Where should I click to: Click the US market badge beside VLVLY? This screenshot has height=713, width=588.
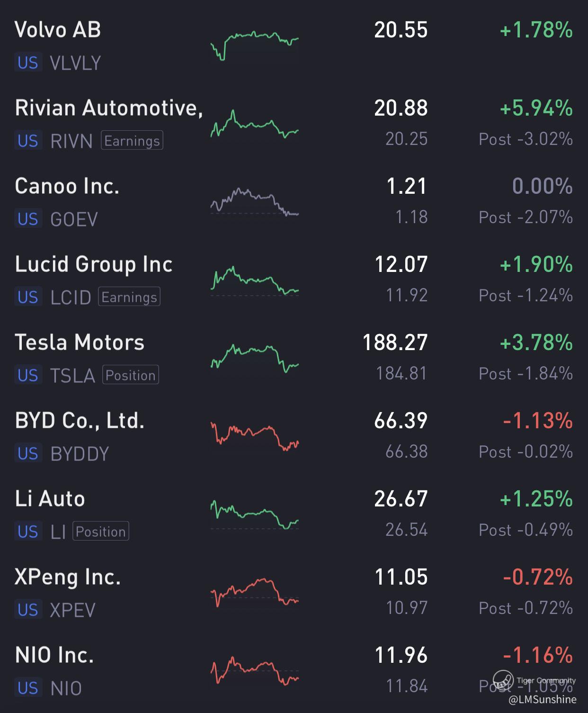point(28,63)
